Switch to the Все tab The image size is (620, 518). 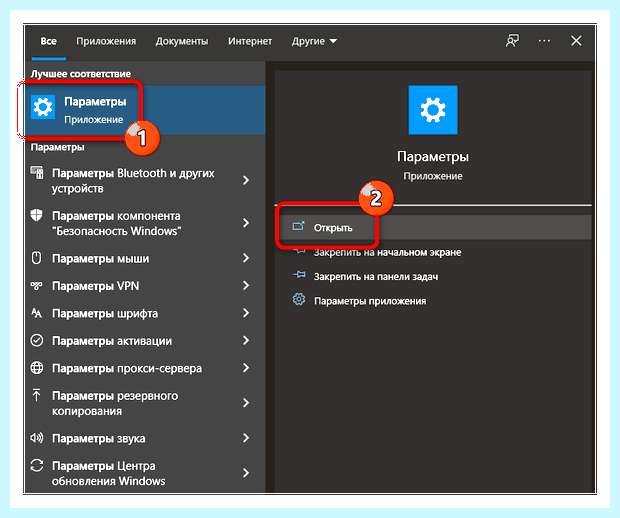click(48, 41)
